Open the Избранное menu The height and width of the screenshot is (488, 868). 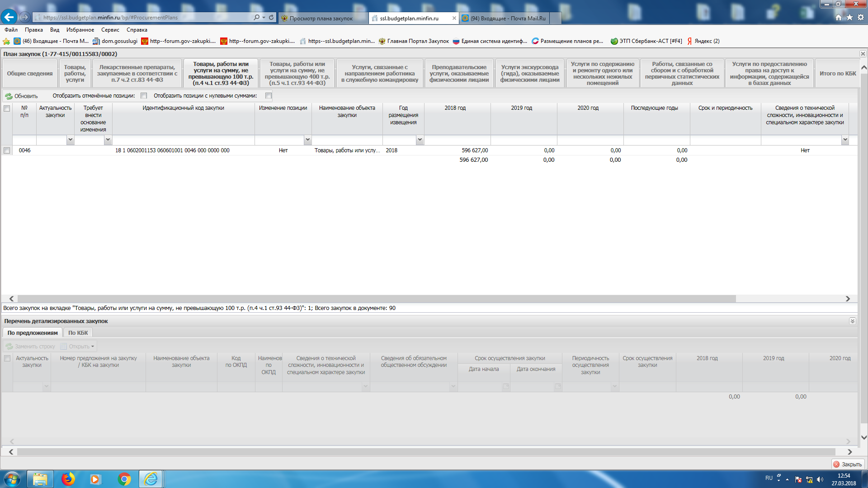point(80,30)
